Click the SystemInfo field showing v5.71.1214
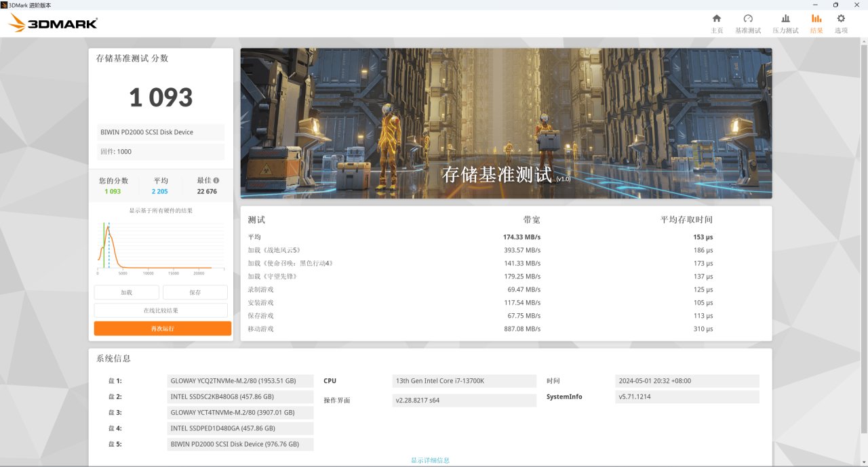Screen dimensions: 868x467 pyautogui.click(x=687, y=397)
